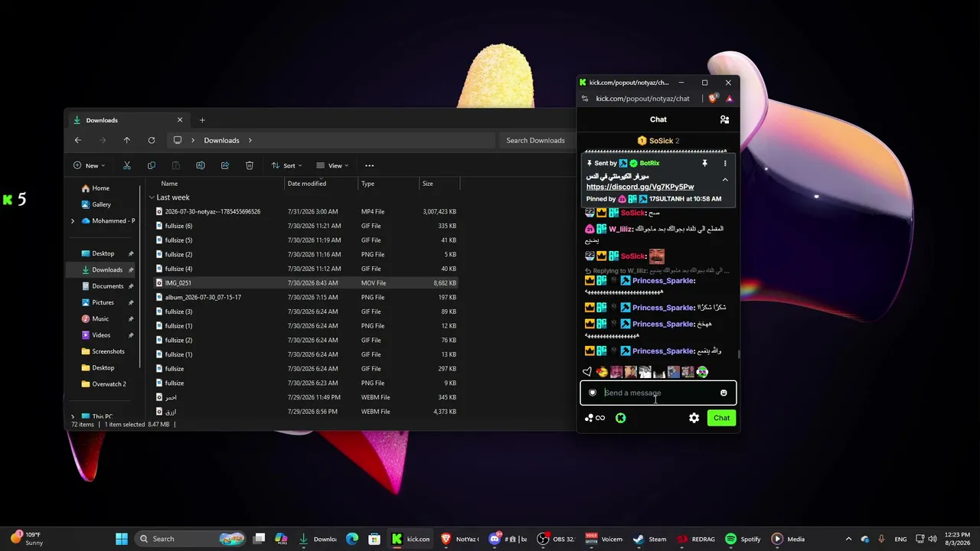The width and height of the screenshot is (980, 551).
Task: Open the New item dropdown
Action: (x=89, y=165)
